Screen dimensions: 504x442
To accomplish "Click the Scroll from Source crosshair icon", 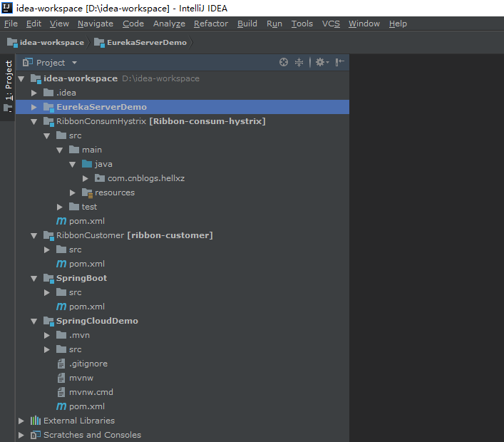I will [x=284, y=62].
